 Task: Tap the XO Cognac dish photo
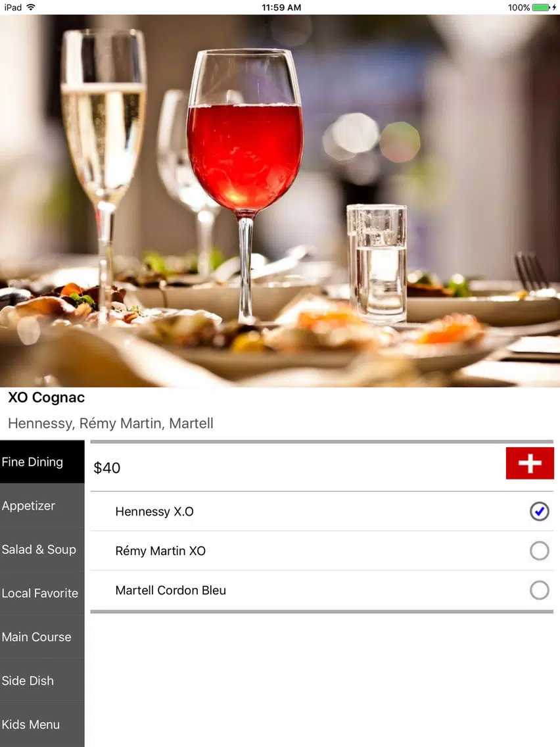[x=280, y=201]
